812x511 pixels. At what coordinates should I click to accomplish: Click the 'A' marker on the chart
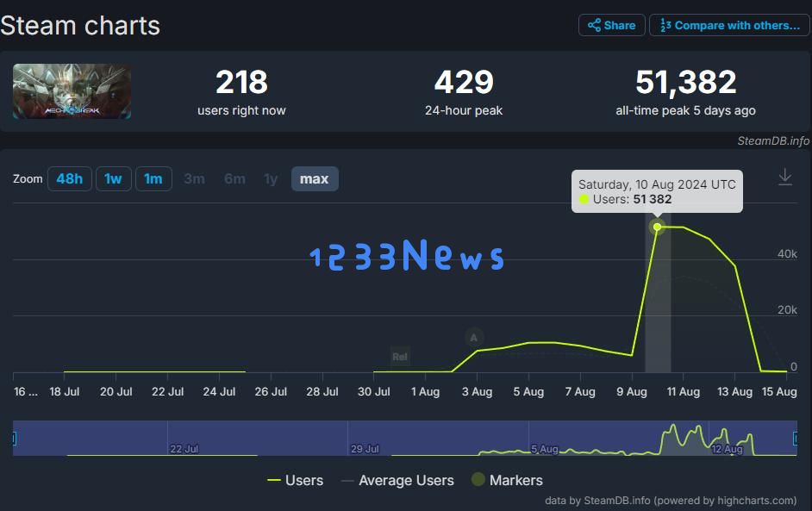pyautogui.click(x=474, y=338)
